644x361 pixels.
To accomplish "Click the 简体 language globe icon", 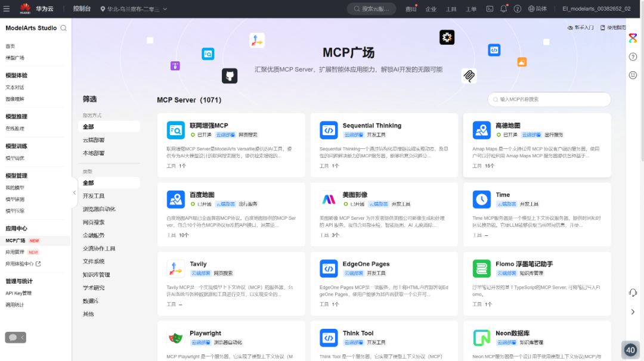I will pos(532,9).
